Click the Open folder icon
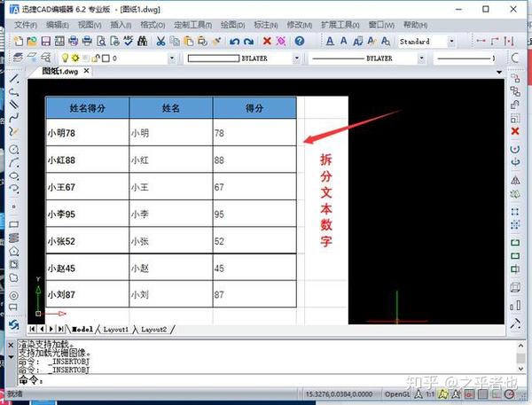Screen dimensions: 532x405 tap(32, 41)
